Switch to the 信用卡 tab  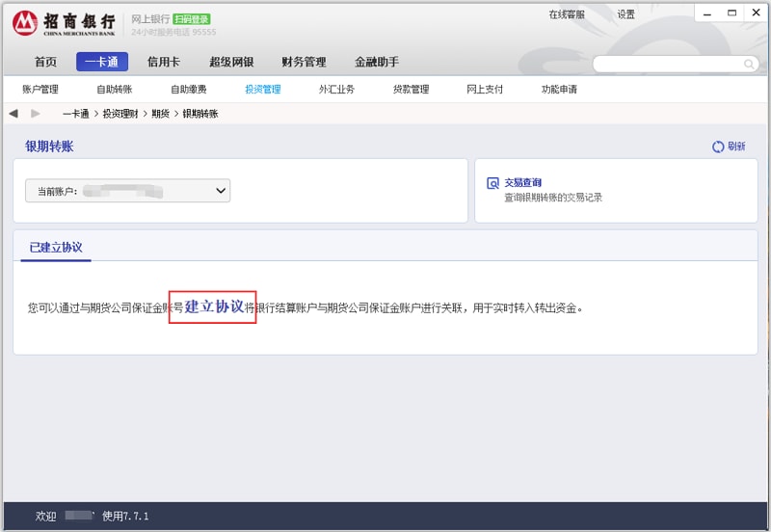coord(163,62)
